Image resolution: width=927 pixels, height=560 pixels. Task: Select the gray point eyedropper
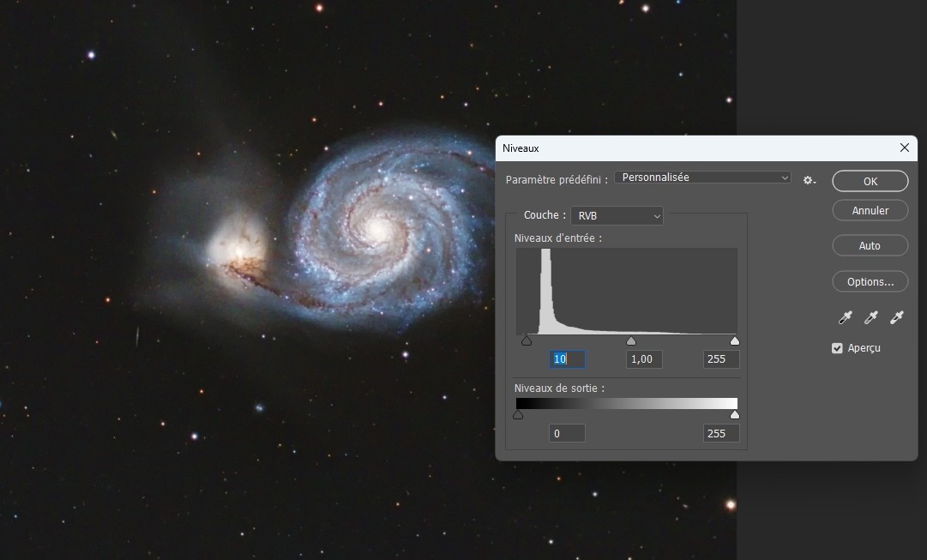[871, 317]
